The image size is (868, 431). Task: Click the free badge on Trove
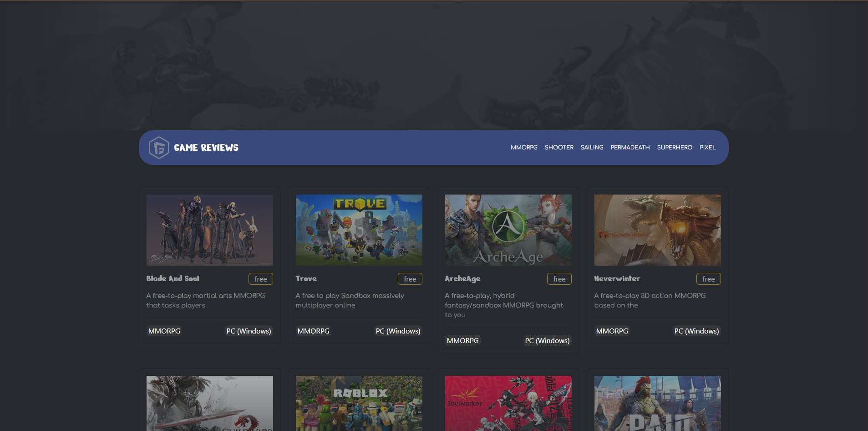tap(410, 279)
